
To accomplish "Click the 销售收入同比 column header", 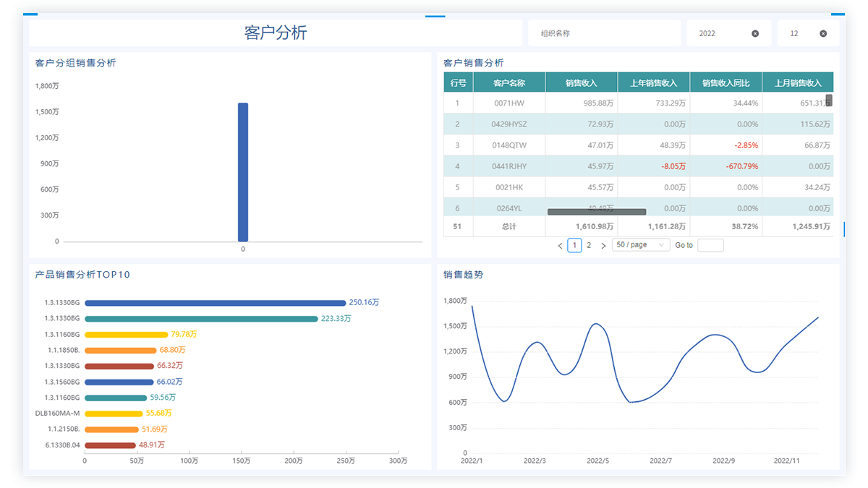I will pos(726,83).
